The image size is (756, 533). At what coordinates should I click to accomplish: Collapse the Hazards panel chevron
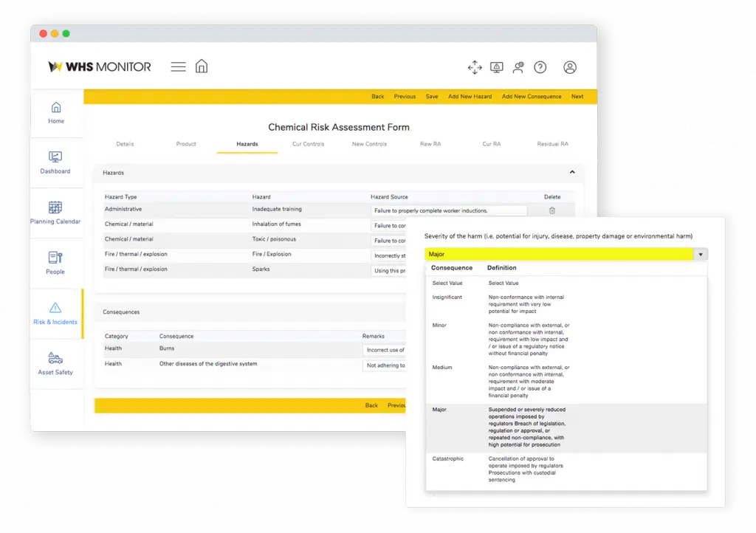(572, 173)
